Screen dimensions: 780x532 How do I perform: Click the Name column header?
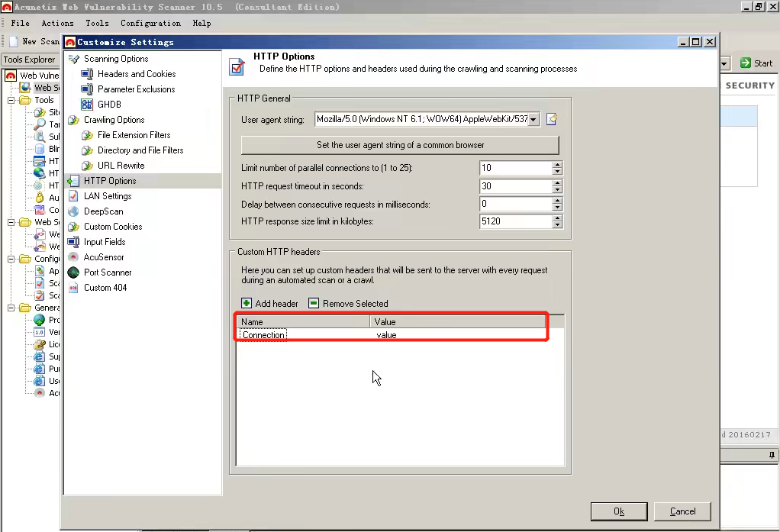(303, 321)
